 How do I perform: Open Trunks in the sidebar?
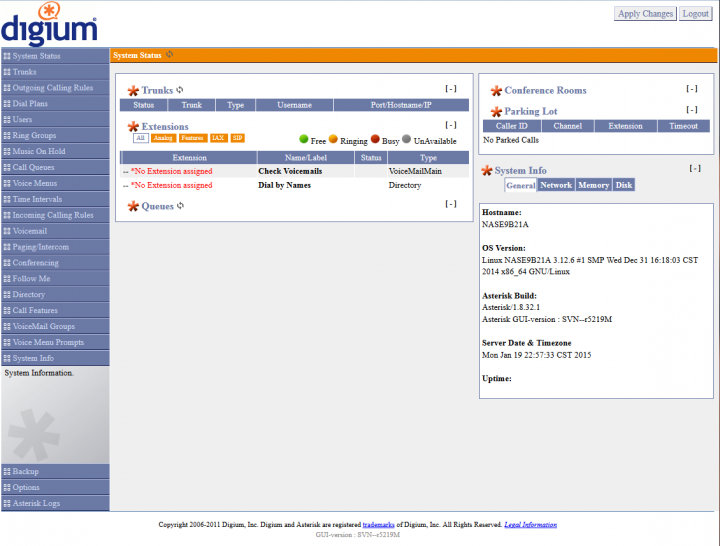click(55, 72)
